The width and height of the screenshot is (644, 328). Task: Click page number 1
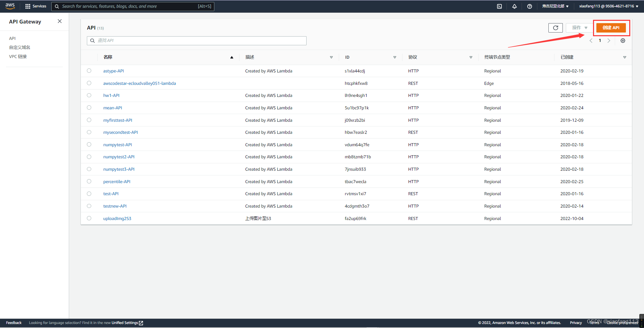[x=600, y=41]
